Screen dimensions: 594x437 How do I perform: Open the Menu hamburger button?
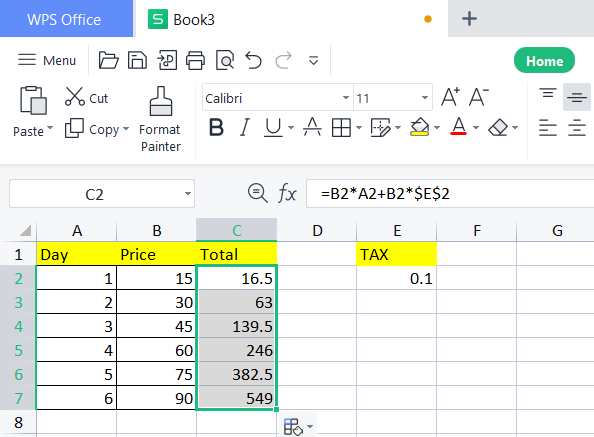(47, 60)
